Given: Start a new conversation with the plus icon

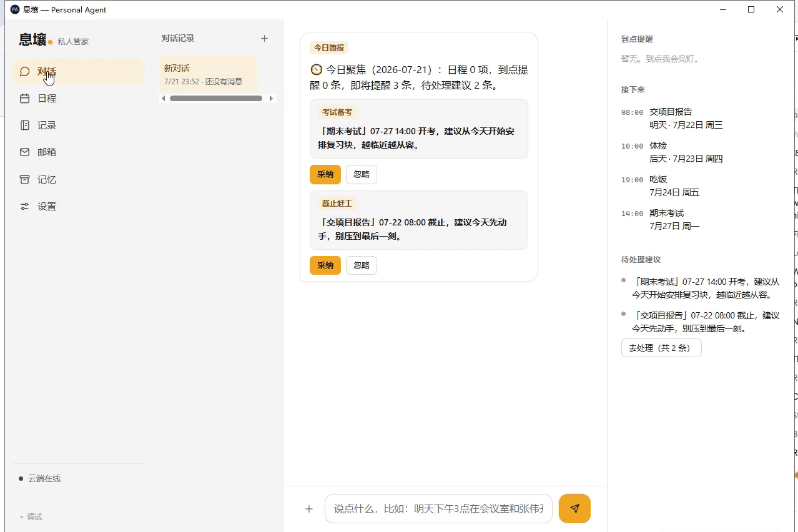Looking at the screenshot, I should 264,39.
